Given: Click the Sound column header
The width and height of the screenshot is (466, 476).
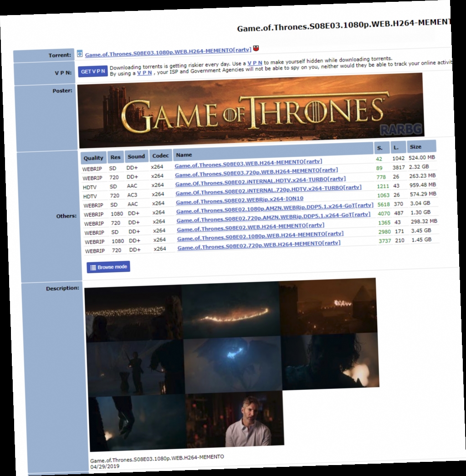Looking at the screenshot, I should point(136,156).
